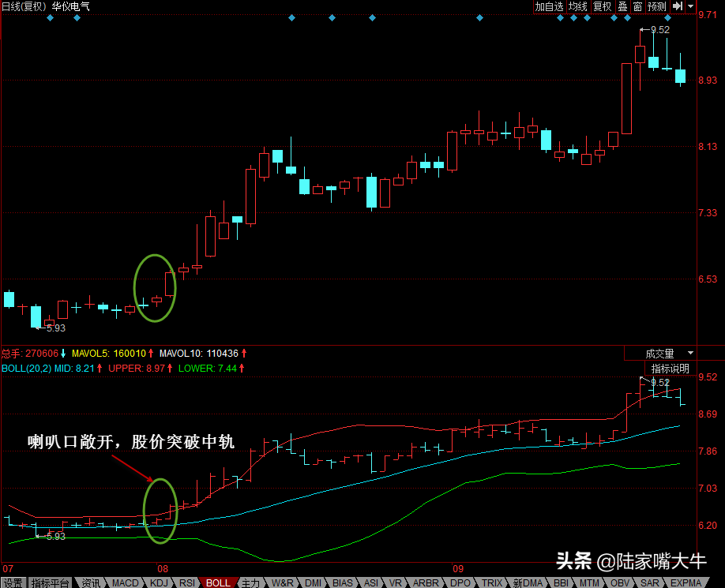Viewport: 725px width, 588px height.
Task: Switch to the 资讯 news tab
Action: point(91,582)
